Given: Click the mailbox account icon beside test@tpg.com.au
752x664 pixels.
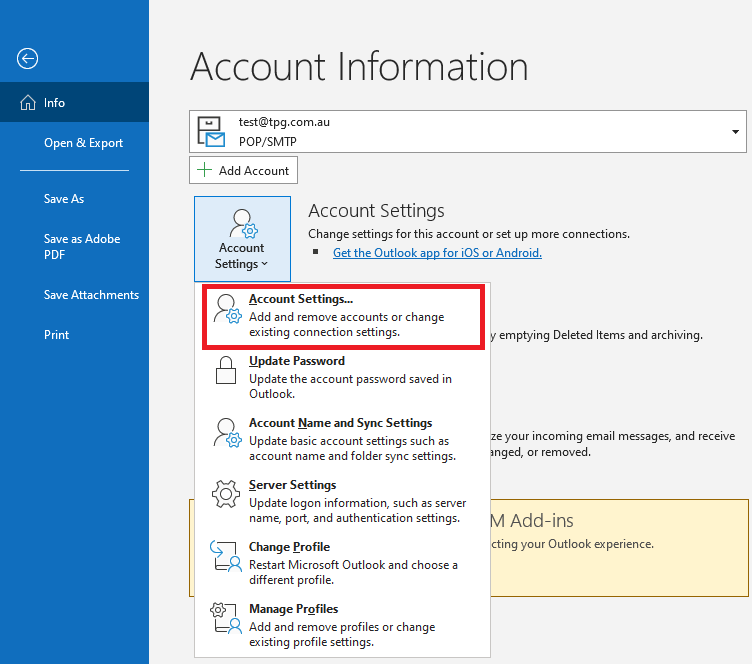Looking at the screenshot, I should (x=211, y=131).
